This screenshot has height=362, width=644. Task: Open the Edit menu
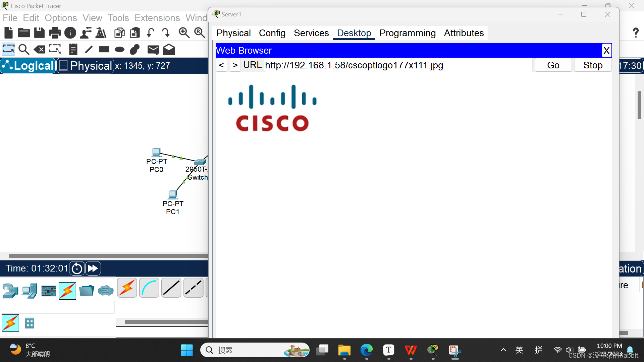31,18
